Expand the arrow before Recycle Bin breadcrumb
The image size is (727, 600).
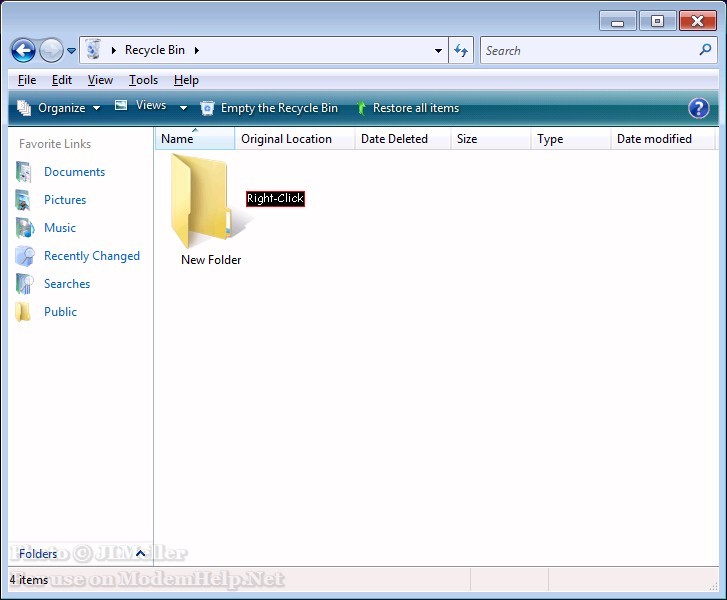click(114, 51)
